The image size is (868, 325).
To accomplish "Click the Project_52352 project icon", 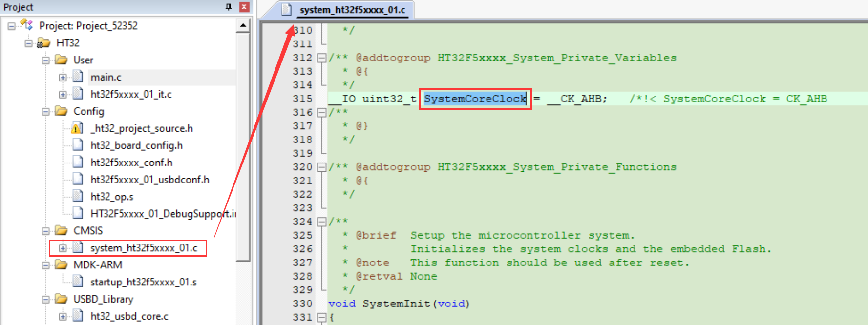I will pyautogui.click(x=26, y=25).
